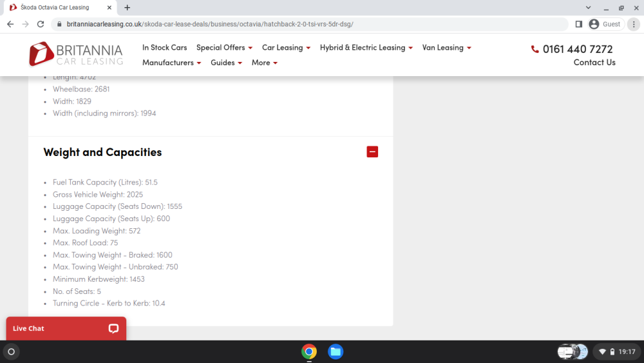Toggle the browser side panel icon
The image size is (644, 363).
point(579,25)
